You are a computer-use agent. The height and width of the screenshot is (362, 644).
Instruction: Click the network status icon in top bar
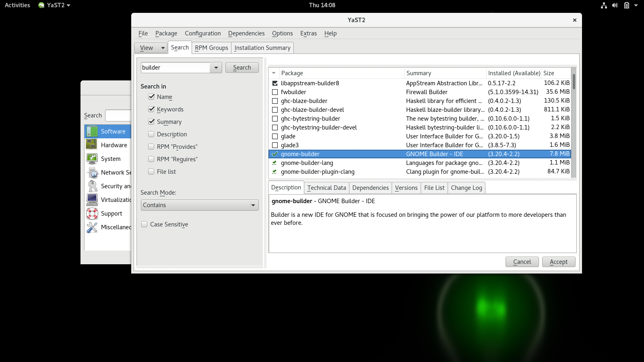(x=603, y=5)
